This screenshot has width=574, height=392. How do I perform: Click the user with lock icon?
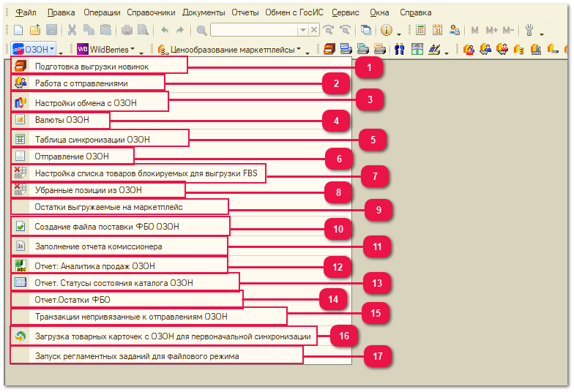(454, 31)
